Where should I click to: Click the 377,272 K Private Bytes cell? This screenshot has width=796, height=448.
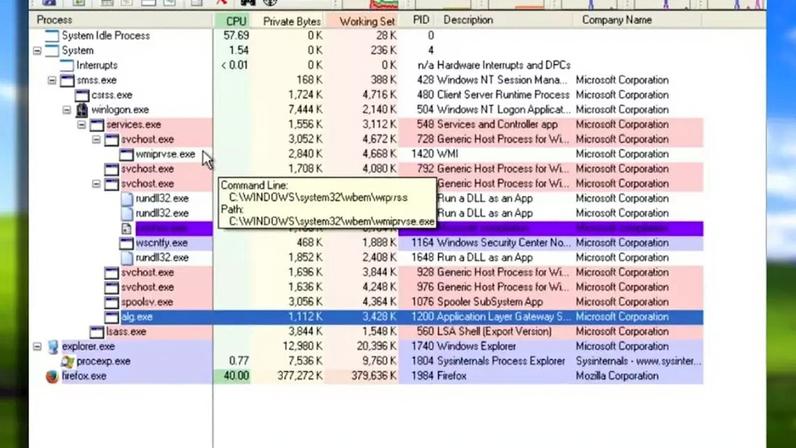click(300, 376)
